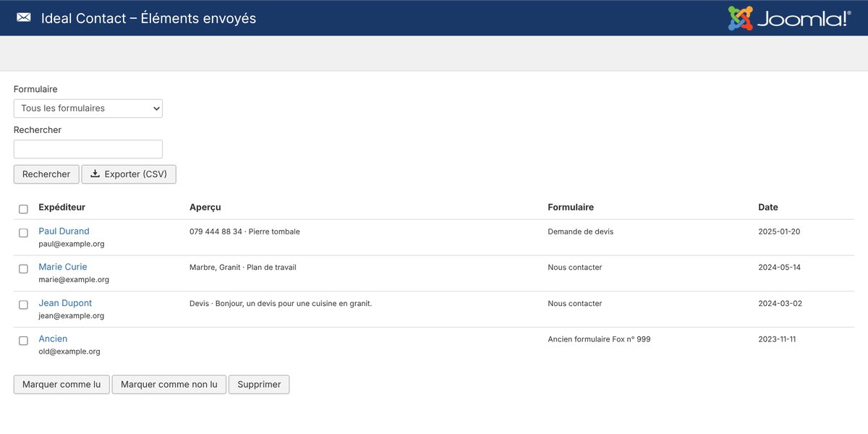868x434 pixels.
Task: Click "Ancien formulaire Fox n° 999"
Action: [599, 339]
